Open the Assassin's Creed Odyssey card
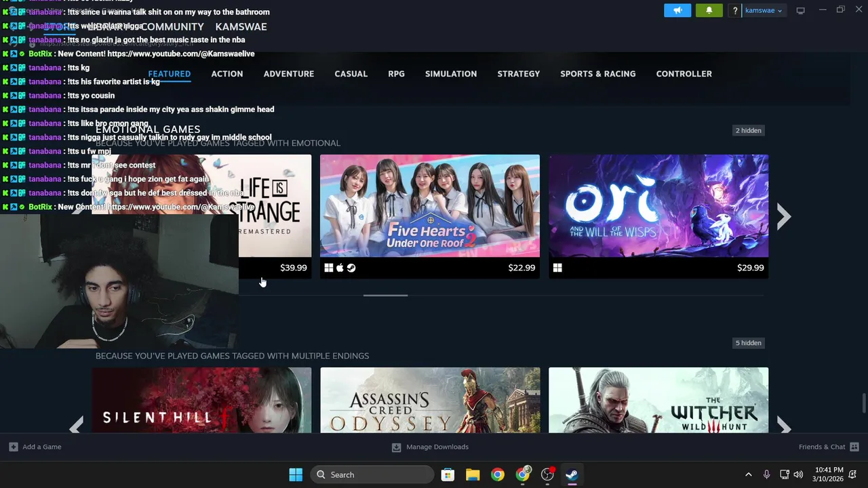 point(430,400)
